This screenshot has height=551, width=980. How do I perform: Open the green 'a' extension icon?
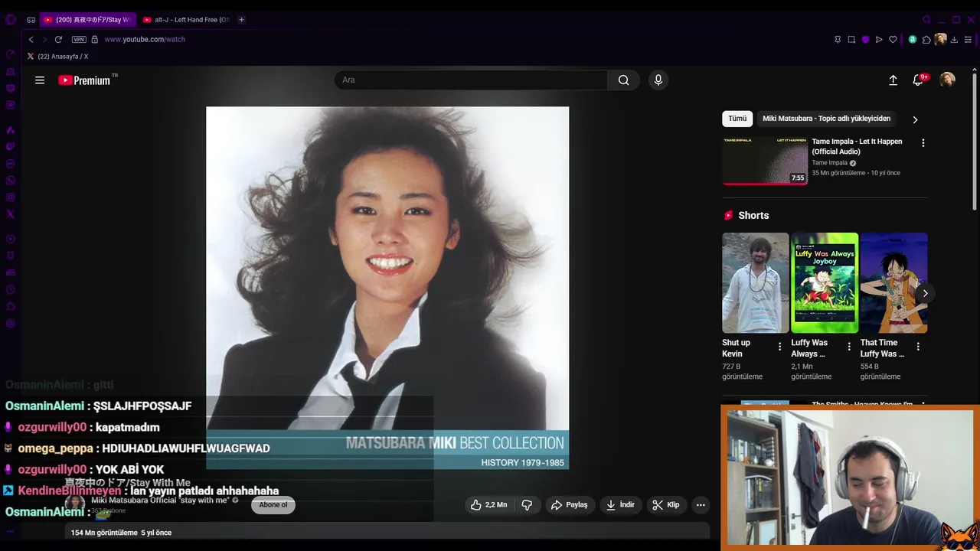point(913,40)
